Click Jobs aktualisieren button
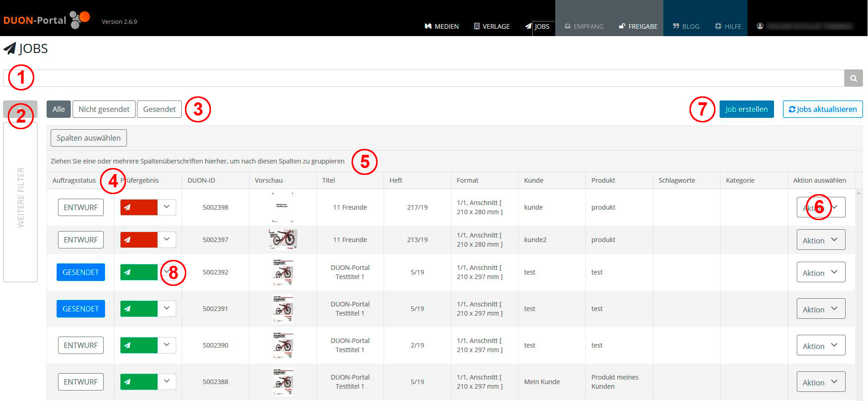 [823, 109]
